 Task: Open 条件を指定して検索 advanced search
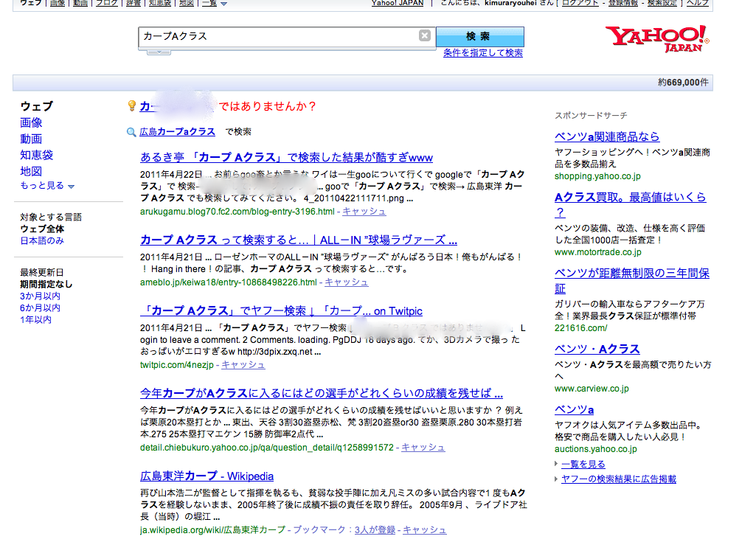[482, 53]
